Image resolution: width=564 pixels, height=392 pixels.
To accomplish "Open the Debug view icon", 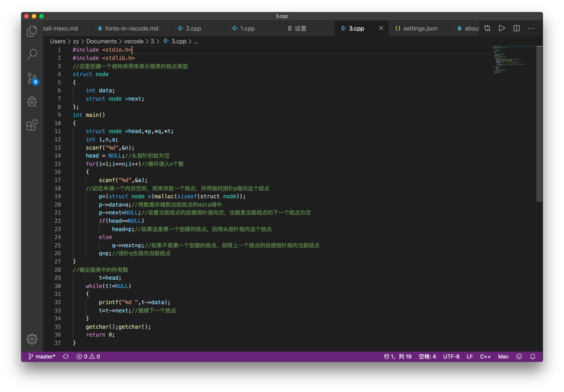I will point(32,102).
